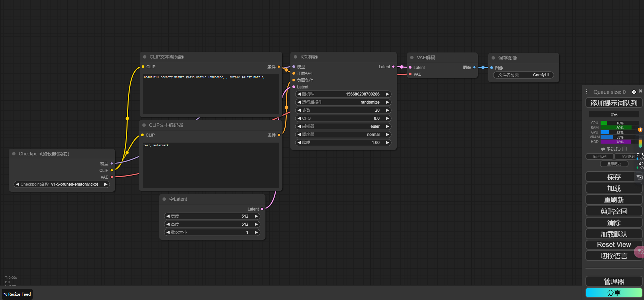The image size is (644, 300).
Task: Click the shield notification badge icon
Action: [640, 130]
